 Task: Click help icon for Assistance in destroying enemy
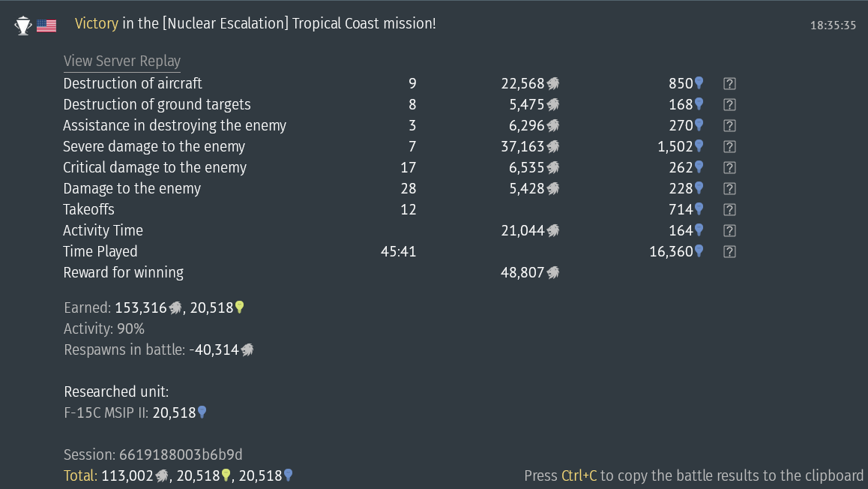click(x=729, y=126)
